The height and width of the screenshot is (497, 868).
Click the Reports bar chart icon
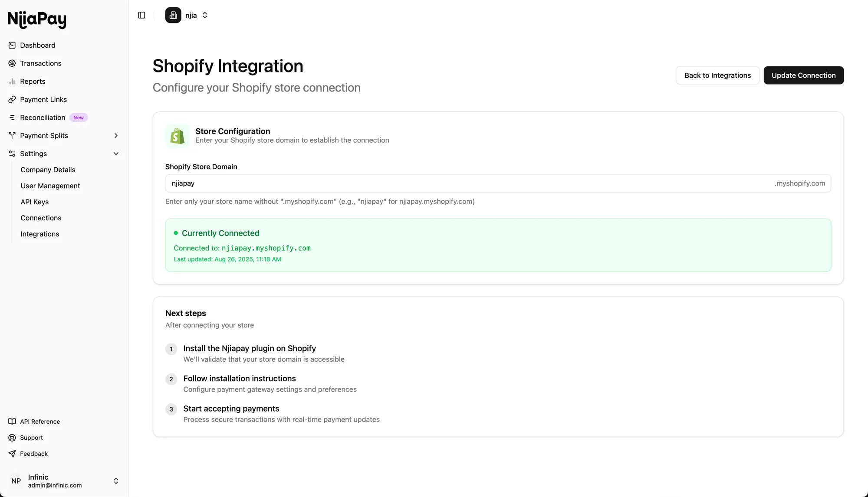point(12,82)
